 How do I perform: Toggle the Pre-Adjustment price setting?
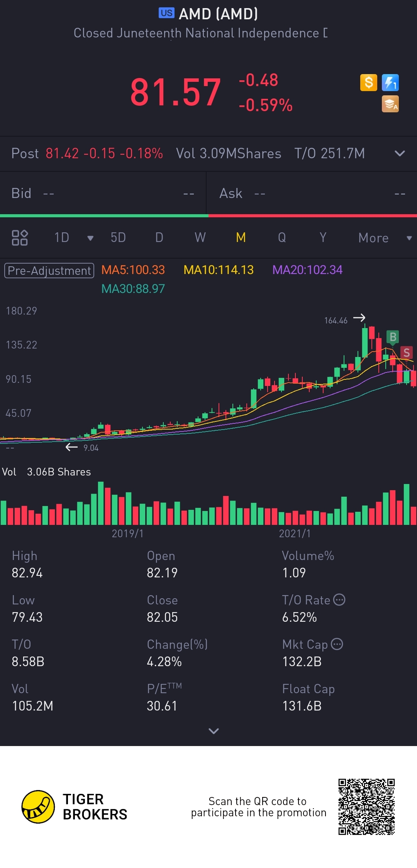[x=49, y=271]
